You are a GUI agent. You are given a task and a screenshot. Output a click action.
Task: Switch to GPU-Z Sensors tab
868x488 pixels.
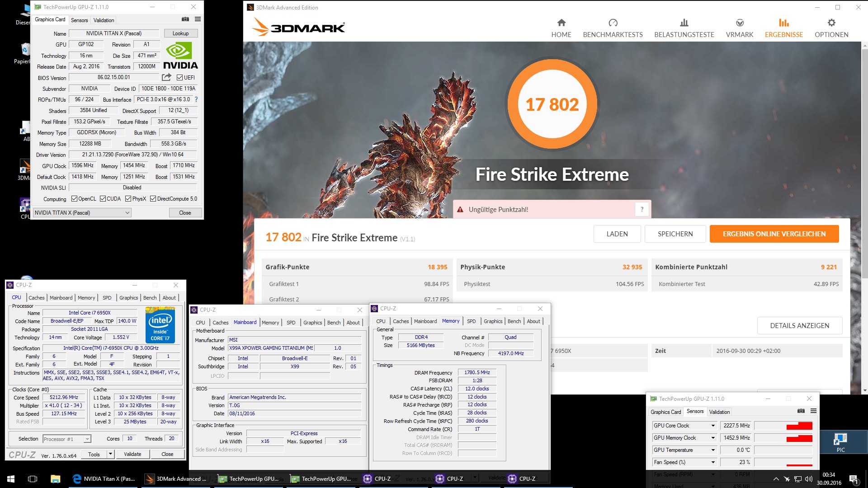pos(79,20)
